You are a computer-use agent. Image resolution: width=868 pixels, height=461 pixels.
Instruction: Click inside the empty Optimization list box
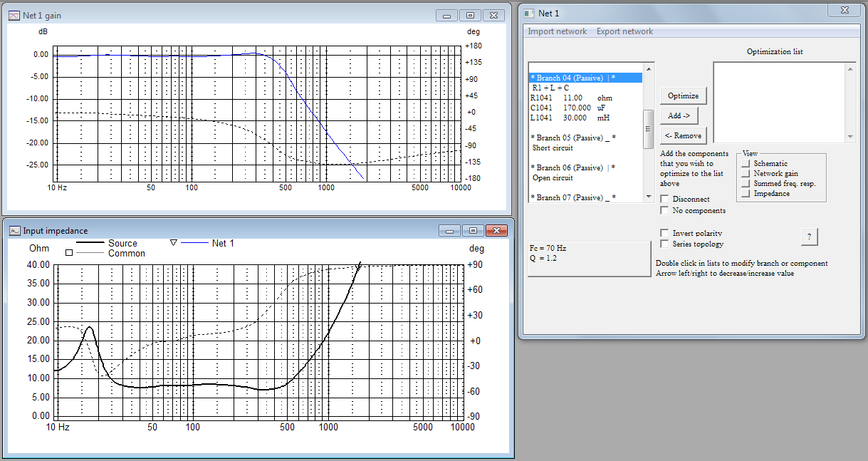coord(779,103)
